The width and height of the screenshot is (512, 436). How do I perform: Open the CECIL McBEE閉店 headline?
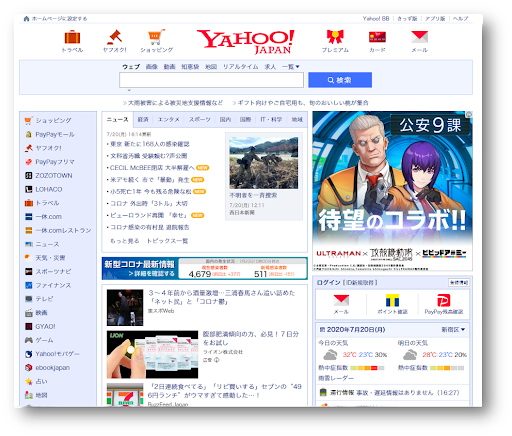click(x=152, y=168)
